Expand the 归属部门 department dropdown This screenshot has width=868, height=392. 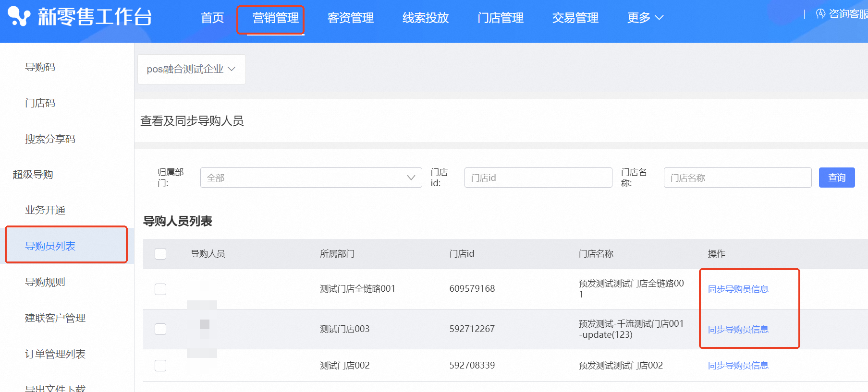(x=311, y=178)
